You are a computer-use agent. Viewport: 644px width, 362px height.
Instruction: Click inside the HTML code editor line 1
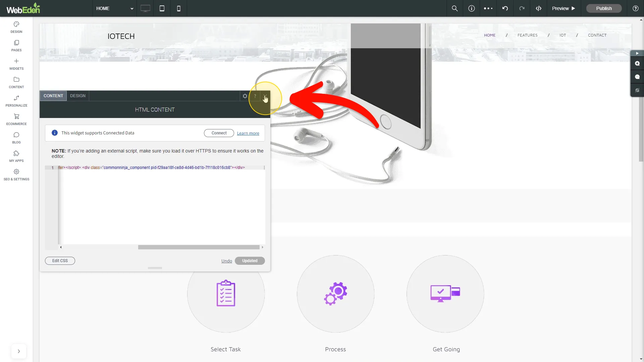tap(161, 168)
